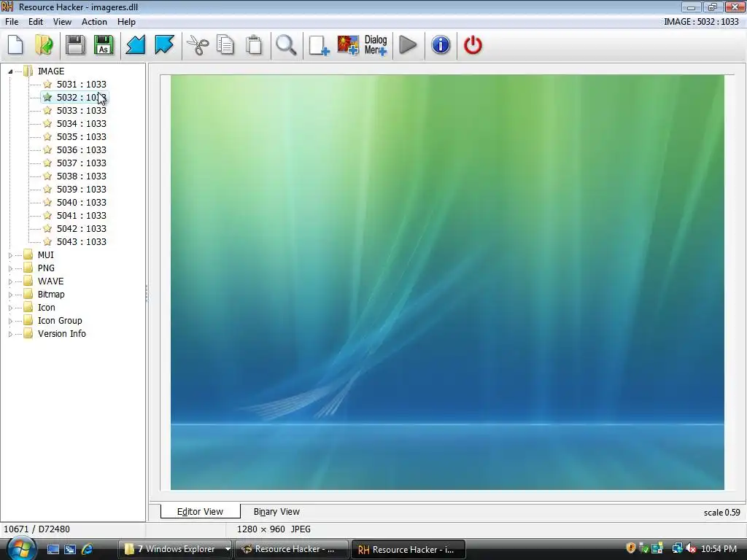The width and height of the screenshot is (747, 560).
Task: Open the Help menu
Action: (x=127, y=21)
